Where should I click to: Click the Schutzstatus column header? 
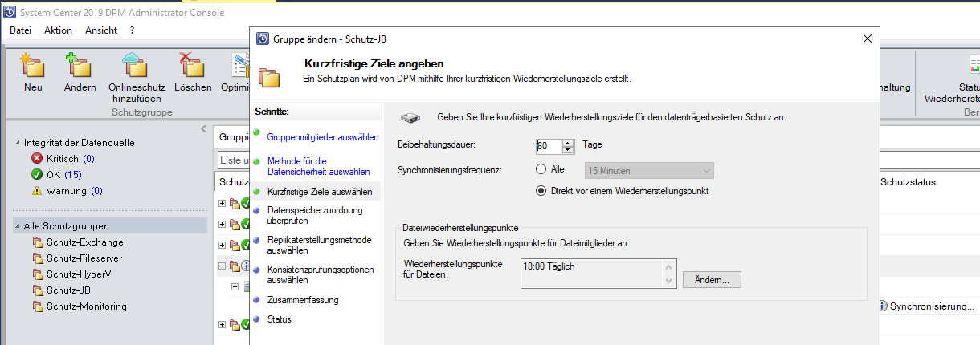point(909,182)
